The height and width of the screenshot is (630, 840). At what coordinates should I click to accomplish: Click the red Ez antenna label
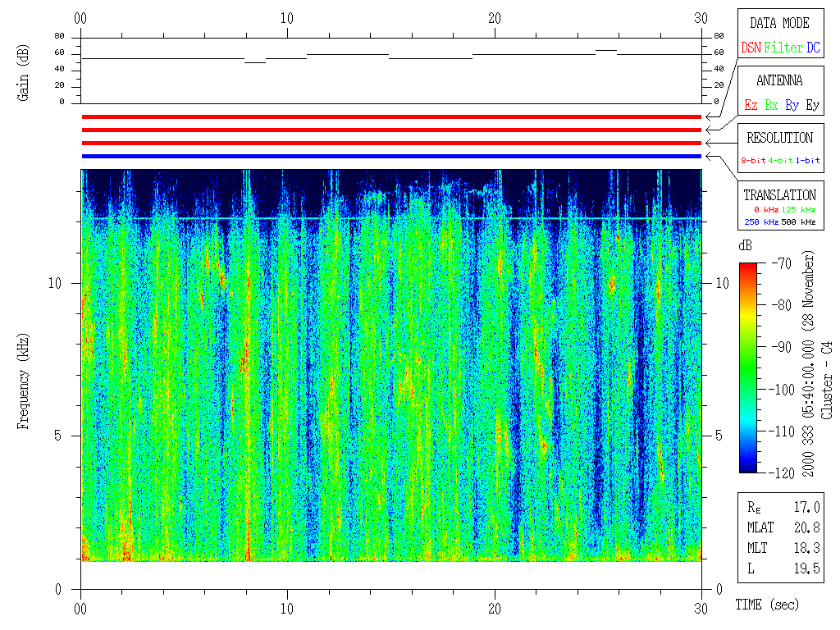tap(751, 106)
